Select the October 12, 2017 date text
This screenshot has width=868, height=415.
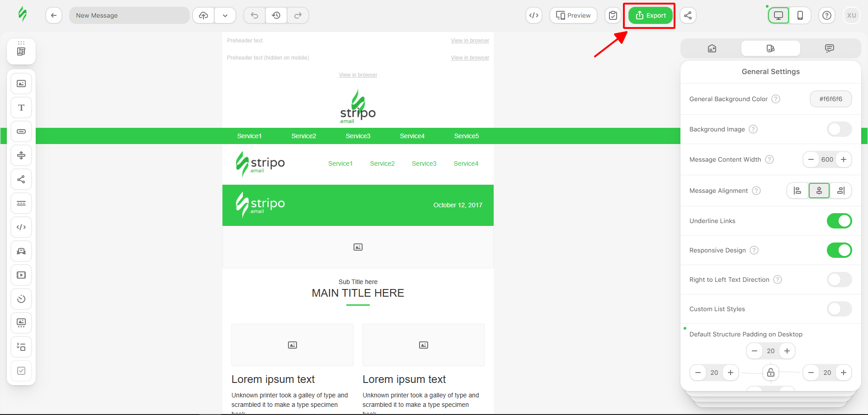[458, 205]
